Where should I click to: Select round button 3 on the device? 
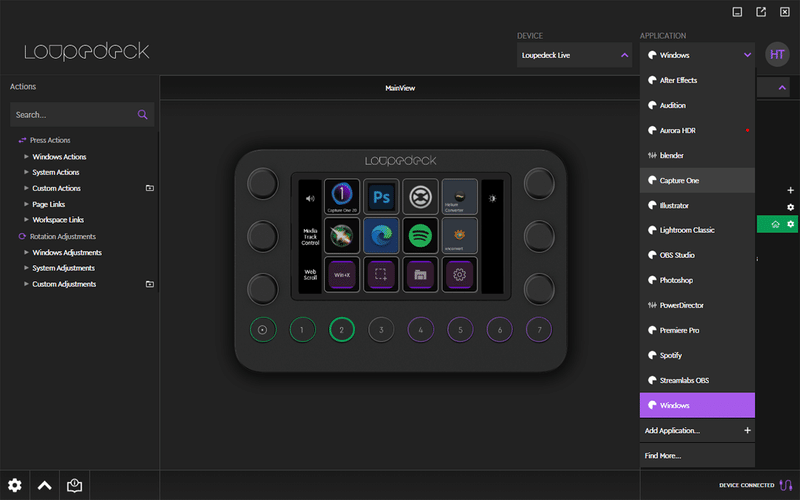381,330
